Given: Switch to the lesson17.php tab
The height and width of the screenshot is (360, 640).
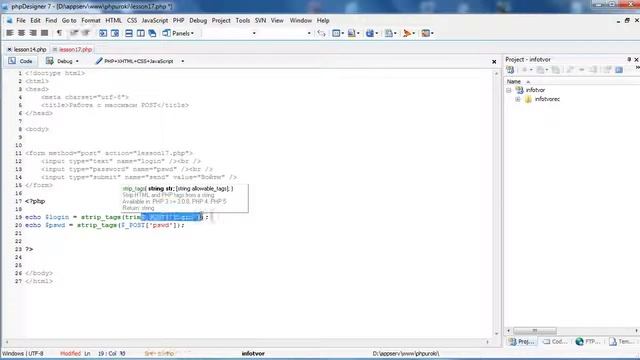Looking at the screenshot, I should pos(76,49).
